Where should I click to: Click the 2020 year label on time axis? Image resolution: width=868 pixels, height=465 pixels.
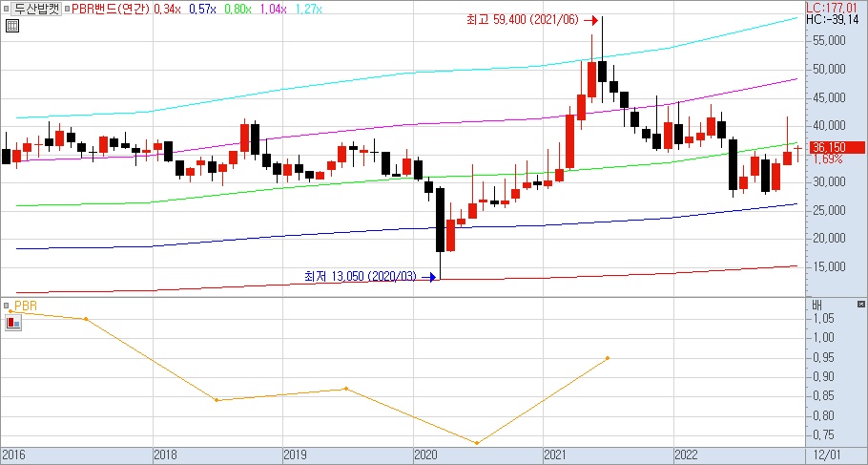click(x=425, y=455)
